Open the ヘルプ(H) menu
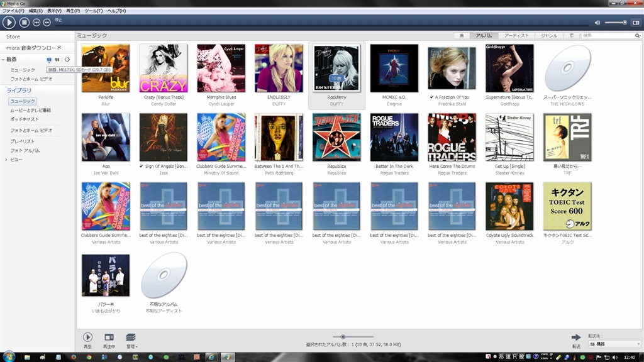Image resolution: width=644 pixels, height=362 pixels. tap(116, 11)
